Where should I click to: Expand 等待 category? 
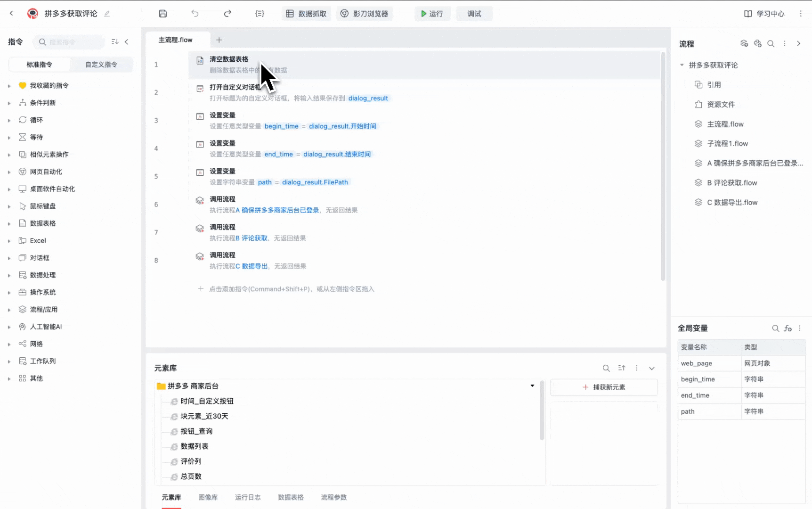point(9,138)
